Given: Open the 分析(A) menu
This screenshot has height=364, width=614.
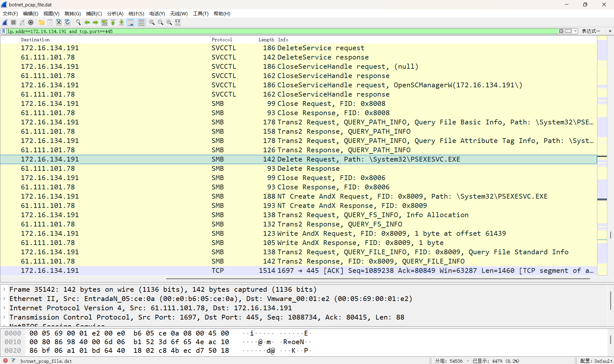Looking at the screenshot, I should 115,14.
